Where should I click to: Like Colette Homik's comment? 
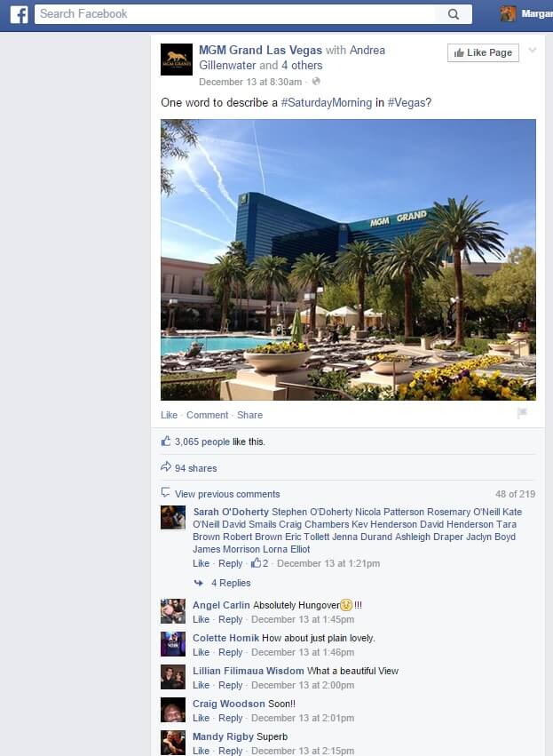click(201, 652)
